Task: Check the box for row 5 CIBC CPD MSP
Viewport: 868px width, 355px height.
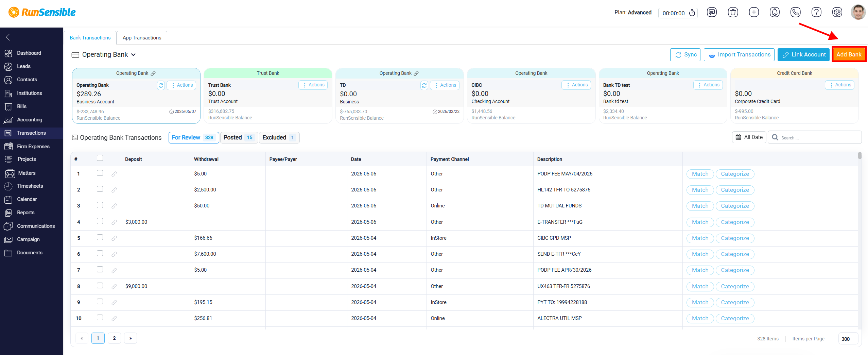Action: [x=100, y=237]
